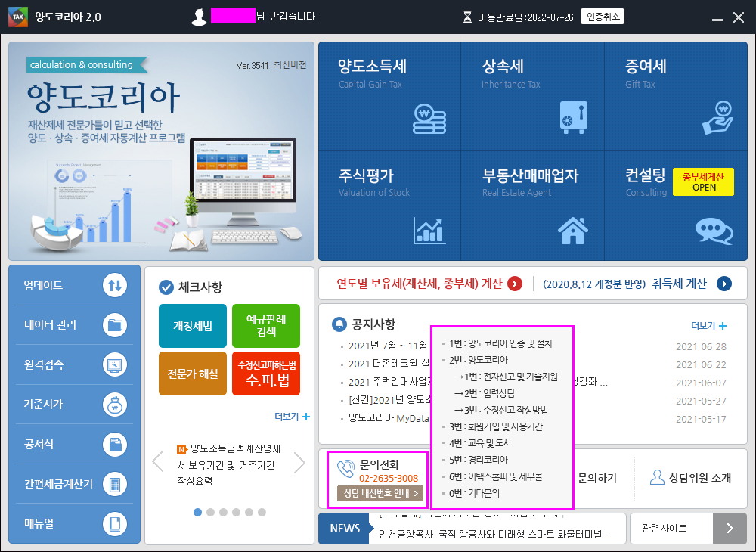Click the 상담위원 소개 person icon
This screenshot has height=552, width=756.
[657, 477]
